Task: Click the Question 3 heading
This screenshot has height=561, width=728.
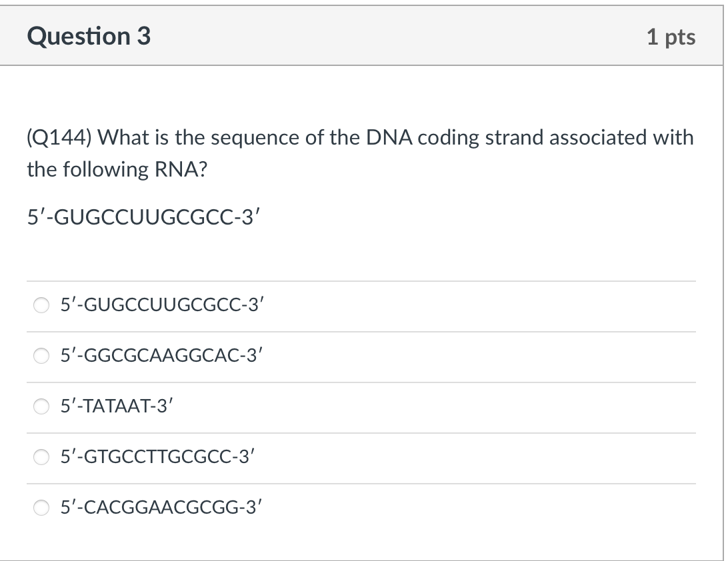Action: (x=88, y=37)
